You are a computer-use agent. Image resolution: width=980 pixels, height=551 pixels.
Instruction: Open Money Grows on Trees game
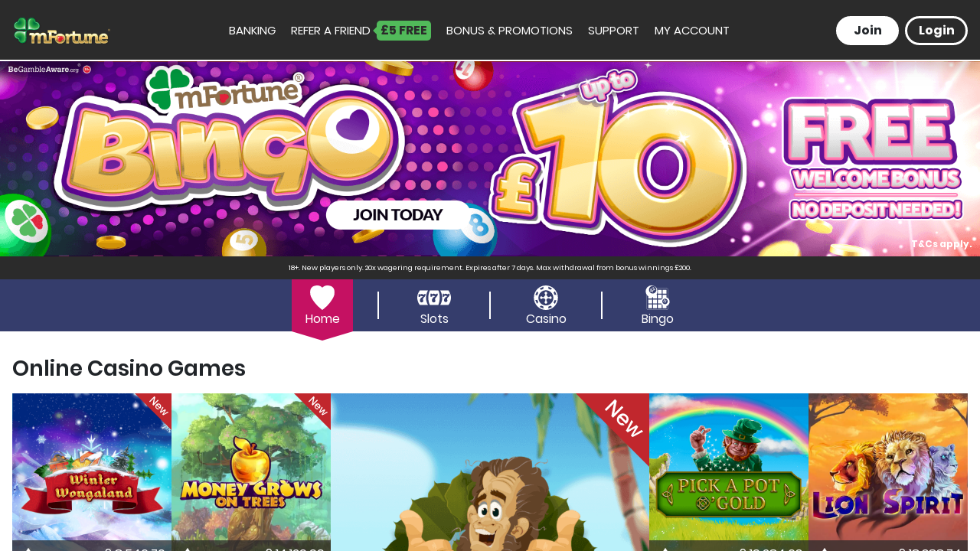(251, 472)
